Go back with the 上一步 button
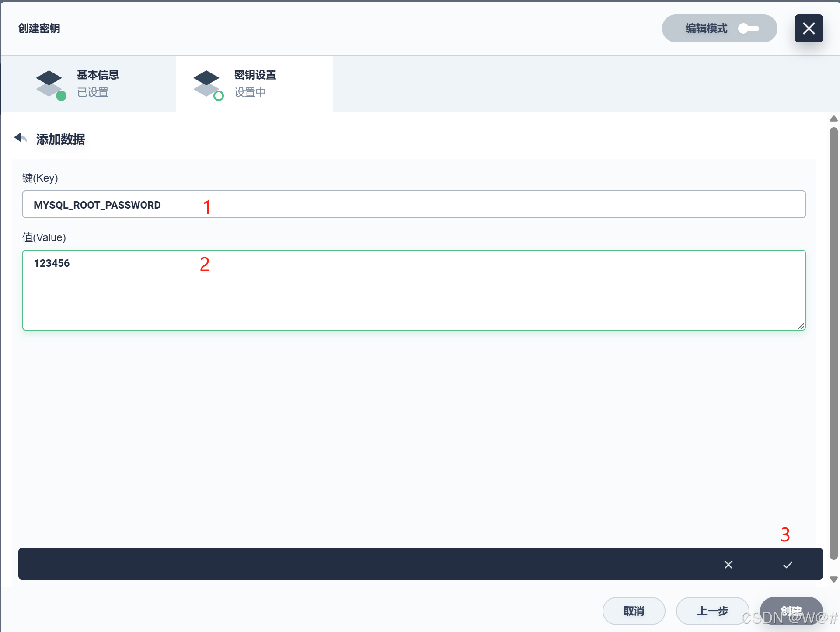The height and width of the screenshot is (632, 840). pyautogui.click(x=712, y=611)
